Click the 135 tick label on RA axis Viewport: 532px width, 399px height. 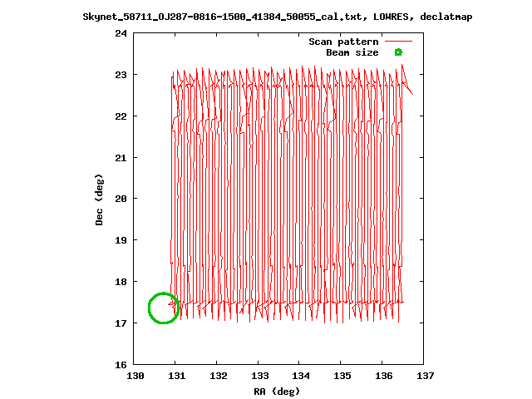(x=342, y=376)
